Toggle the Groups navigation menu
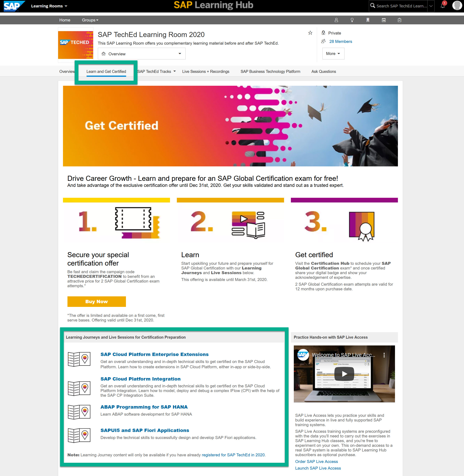 (x=89, y=20)
